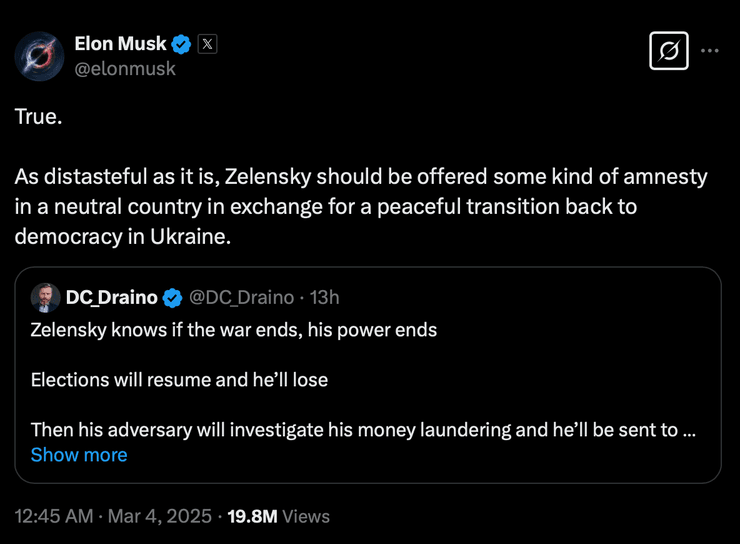740x544 pixels.
Task: Open the @DC_Draino handle link
Action: [241, 297]
